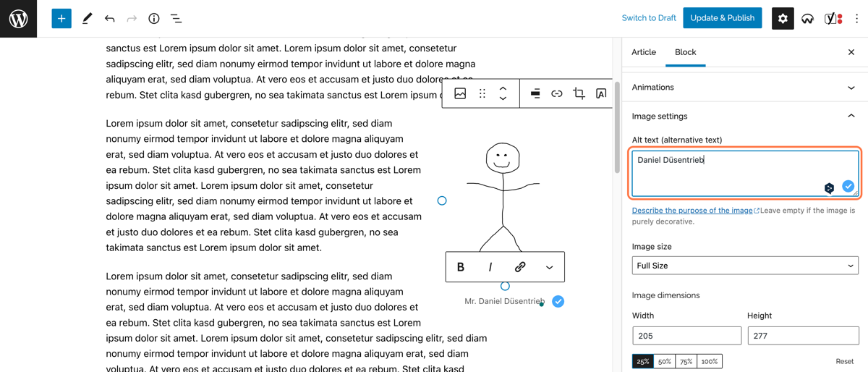Insert link on image from block toolbar
The height and width of the screenshot is (372, 868).
(557, 93)
